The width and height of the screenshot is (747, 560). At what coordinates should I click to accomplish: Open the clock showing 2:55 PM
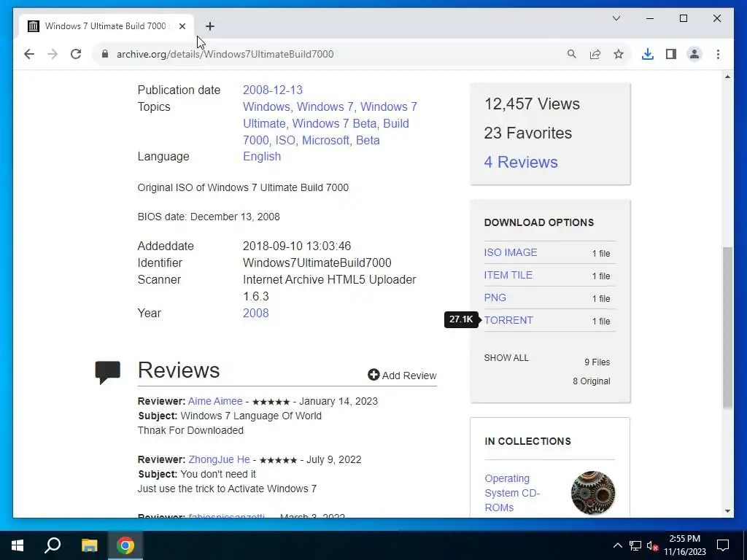(x=684, y=545)
